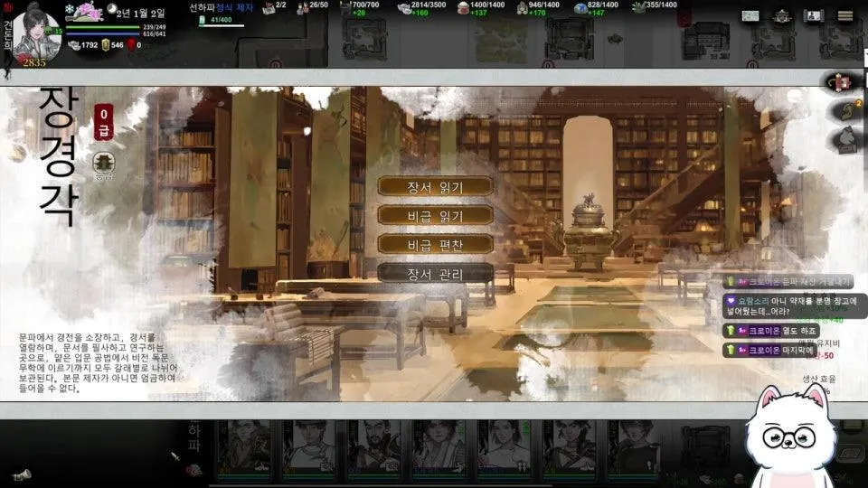Screen dimensions: 868x488
Task: Open 장서 관리 from the library menu
Action: 435,273
